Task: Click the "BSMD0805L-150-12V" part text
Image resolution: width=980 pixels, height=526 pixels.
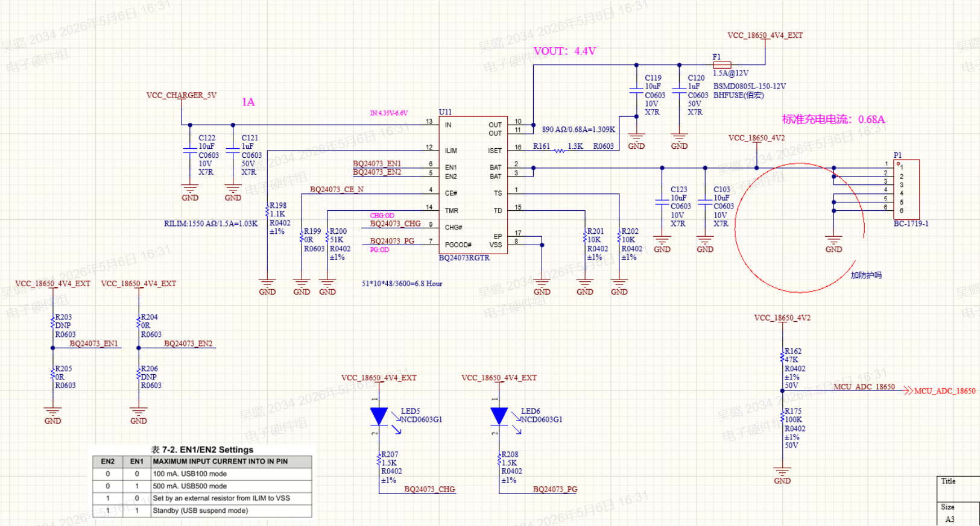Action: (750, 86)
